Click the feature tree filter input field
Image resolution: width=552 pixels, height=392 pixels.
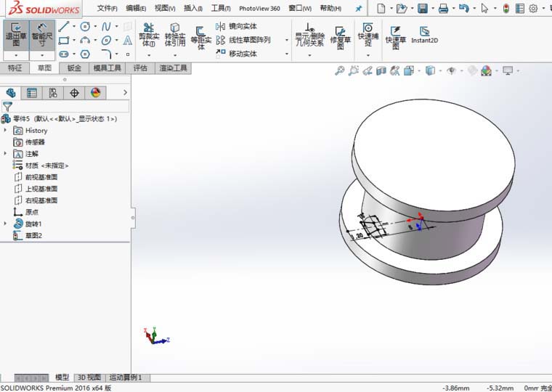(70, 106)
